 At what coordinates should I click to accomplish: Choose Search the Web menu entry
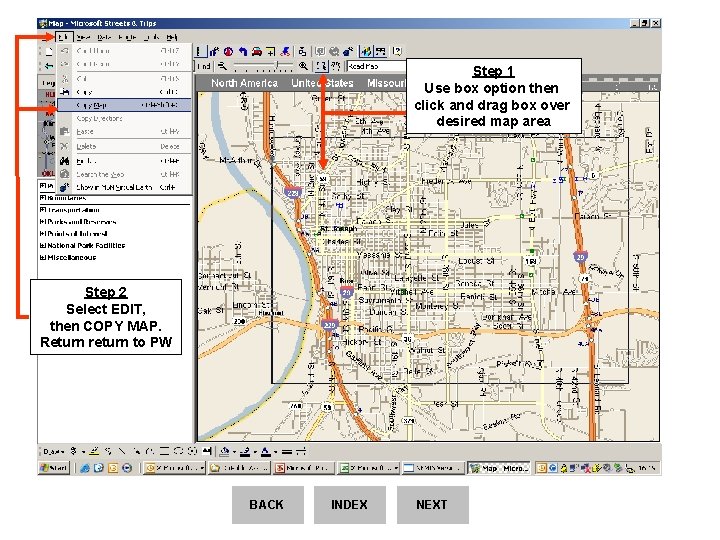tap(124, 174)
